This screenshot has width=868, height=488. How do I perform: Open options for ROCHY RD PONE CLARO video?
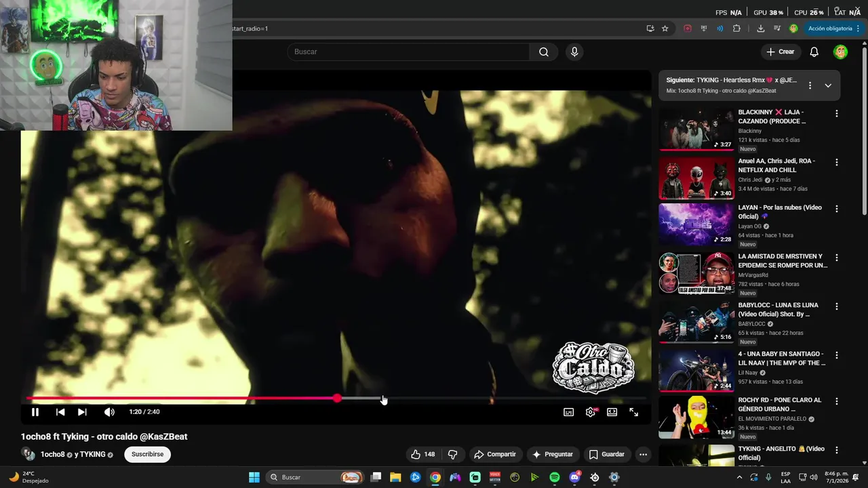click(x=837, y=401)
